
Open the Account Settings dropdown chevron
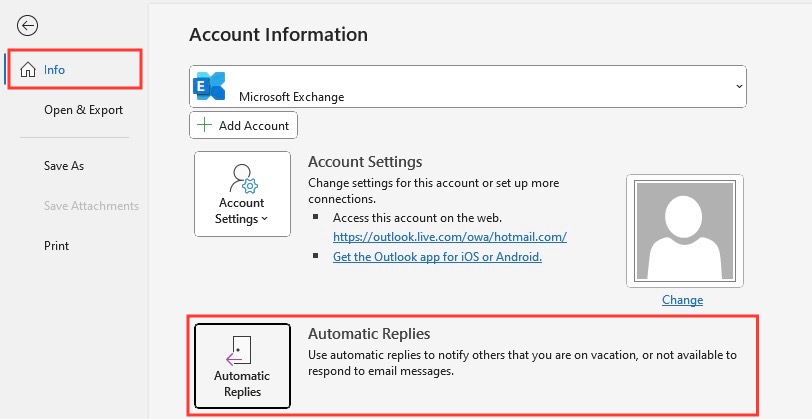pyautogui.click(x=265, y=219)
